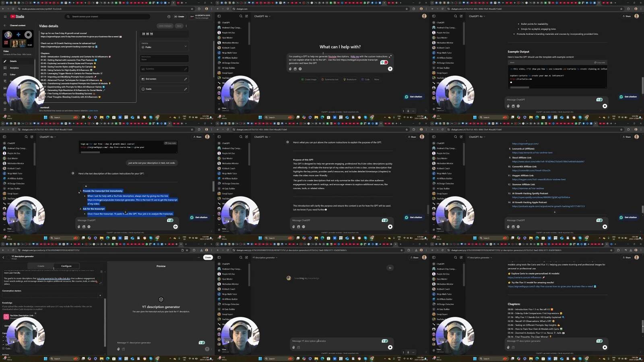Open 'YouTube Description Link' knowledge file in GPT editor

20,316
